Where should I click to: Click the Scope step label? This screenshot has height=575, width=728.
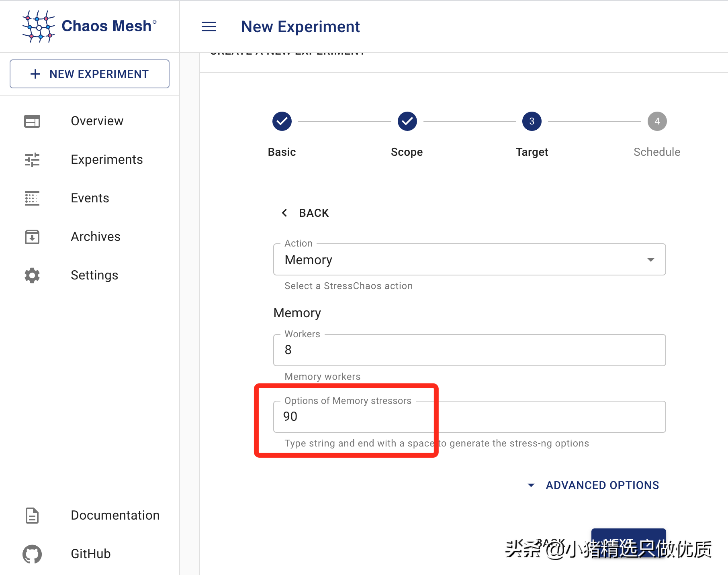(x=407, y=152)
